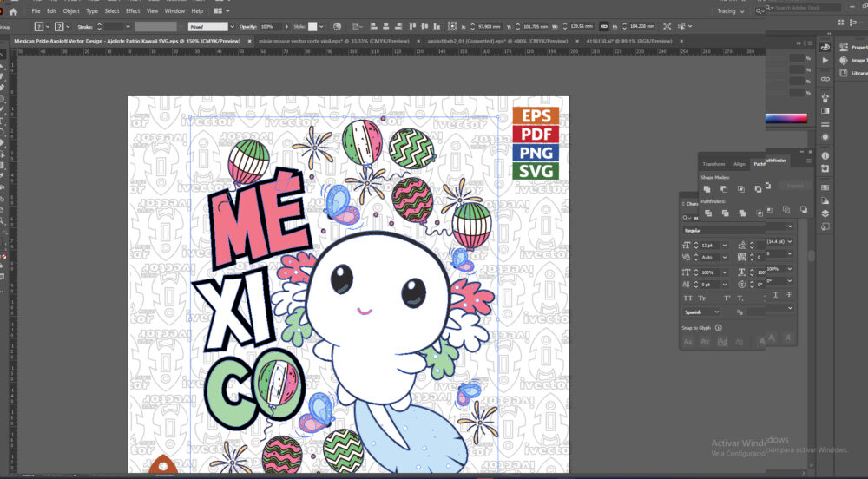Click the X position value field
The image size is (868, 479).
490,26
